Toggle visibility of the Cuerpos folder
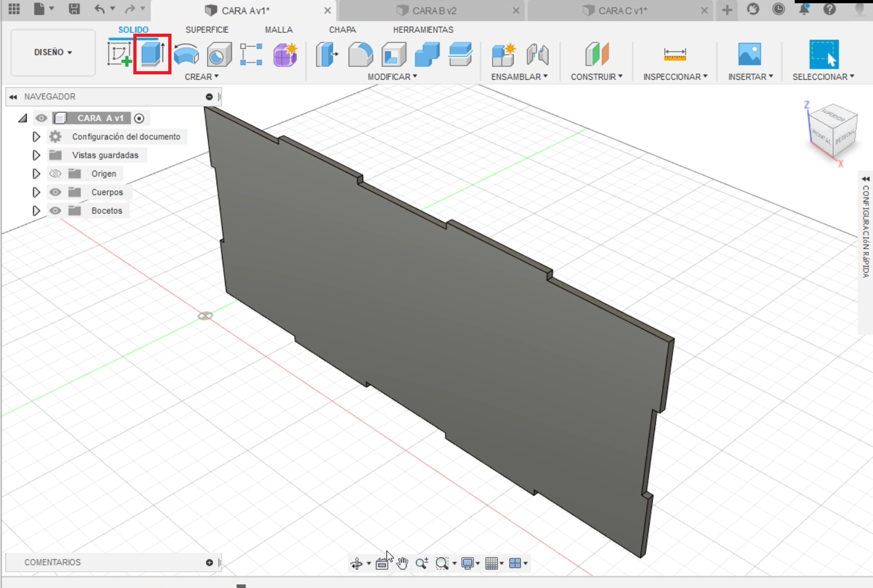 pyautogui.click(x=55, y=191)
